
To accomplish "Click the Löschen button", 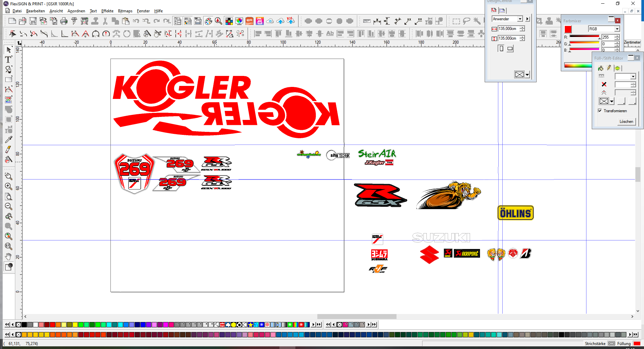I will (626, 122).
